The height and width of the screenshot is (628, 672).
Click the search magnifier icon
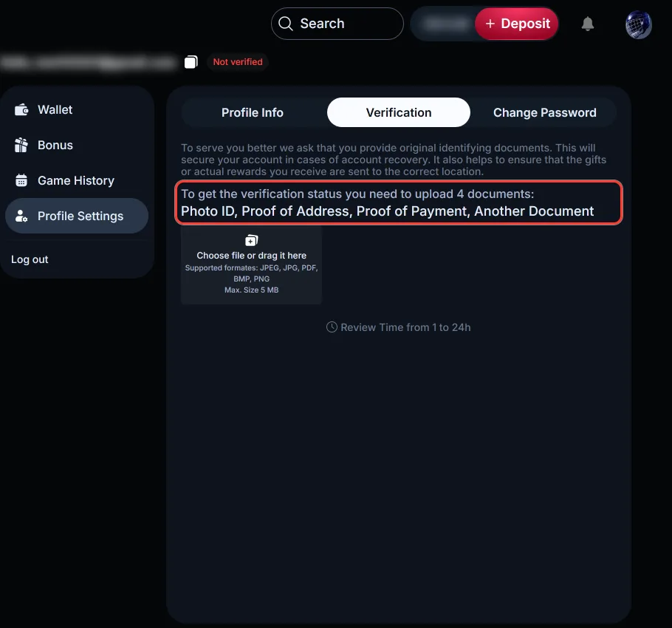[x=286, y=24]
